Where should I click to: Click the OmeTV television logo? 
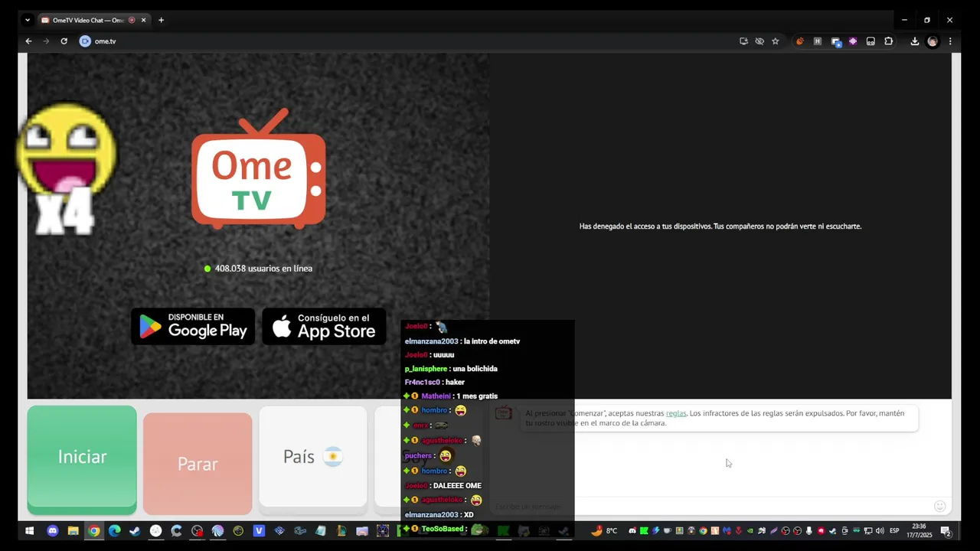click(259, 168)
